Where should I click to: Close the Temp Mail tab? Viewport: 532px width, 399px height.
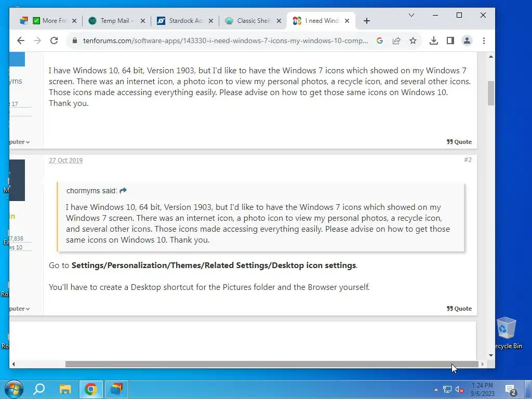(143, 21)
